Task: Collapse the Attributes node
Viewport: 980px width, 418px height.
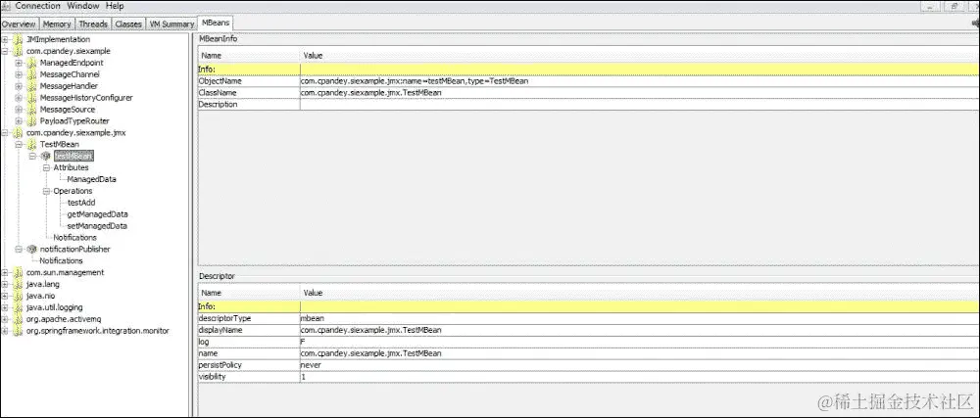Action: click(46, 167)
